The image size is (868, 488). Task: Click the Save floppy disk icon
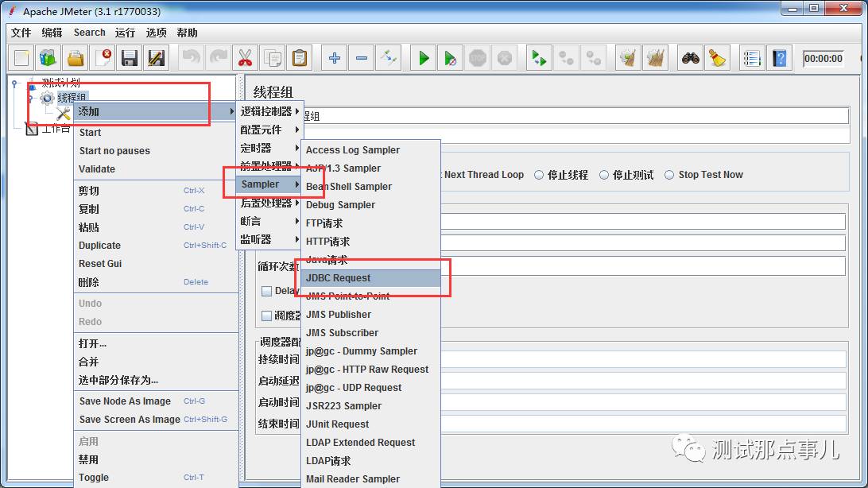pyautogui.click(x=129, y=58)
